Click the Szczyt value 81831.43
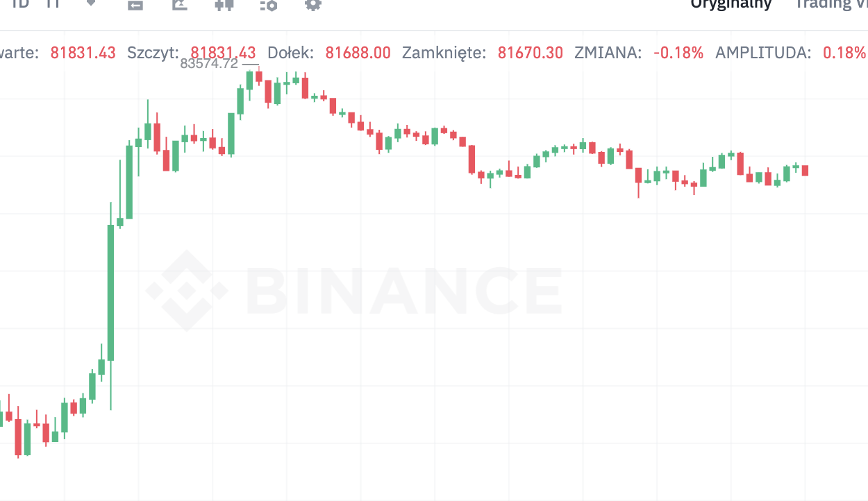The width and height of the screenshot is (868, 501). [x=223, y=52]
